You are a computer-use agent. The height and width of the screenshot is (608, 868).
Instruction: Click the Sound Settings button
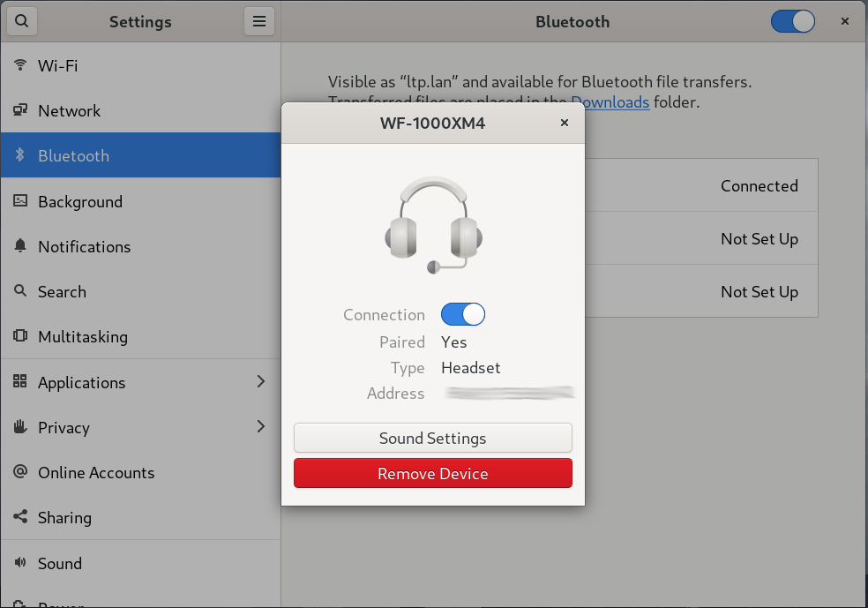(433, 438)
